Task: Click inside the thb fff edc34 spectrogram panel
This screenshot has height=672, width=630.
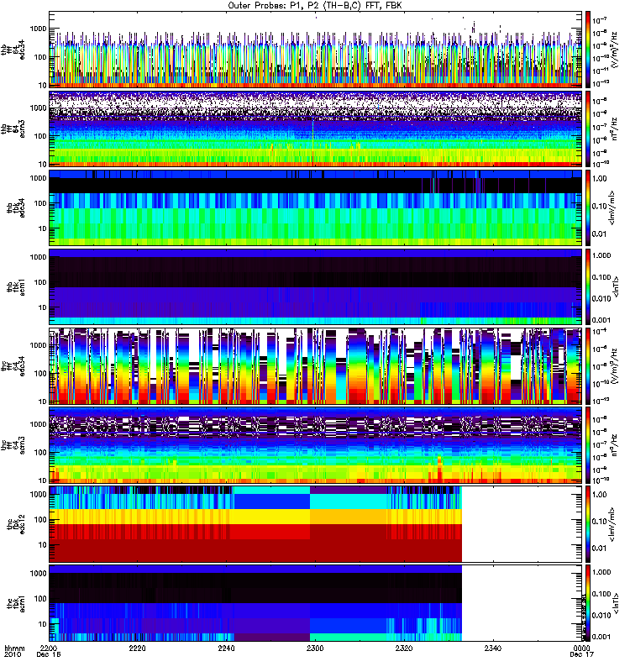Action: click(x=316, y=50)
